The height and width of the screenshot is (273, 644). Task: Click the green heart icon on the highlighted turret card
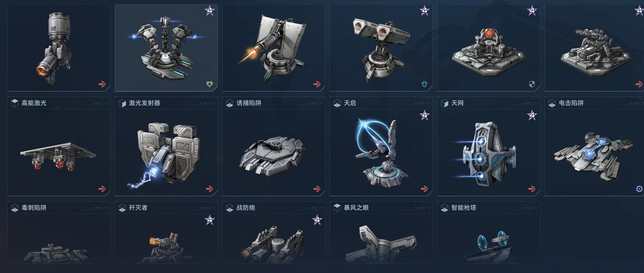pyautogui.click(x=209, y=84)
